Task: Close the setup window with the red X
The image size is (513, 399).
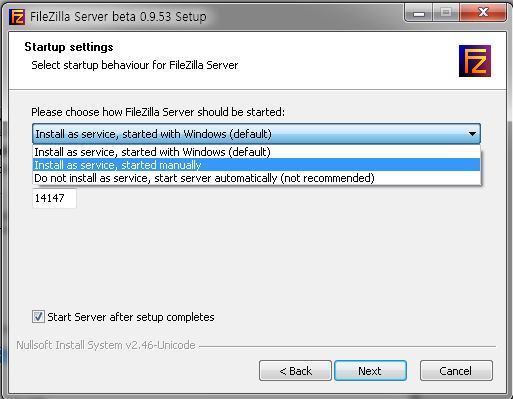Action: coord(483,13)
